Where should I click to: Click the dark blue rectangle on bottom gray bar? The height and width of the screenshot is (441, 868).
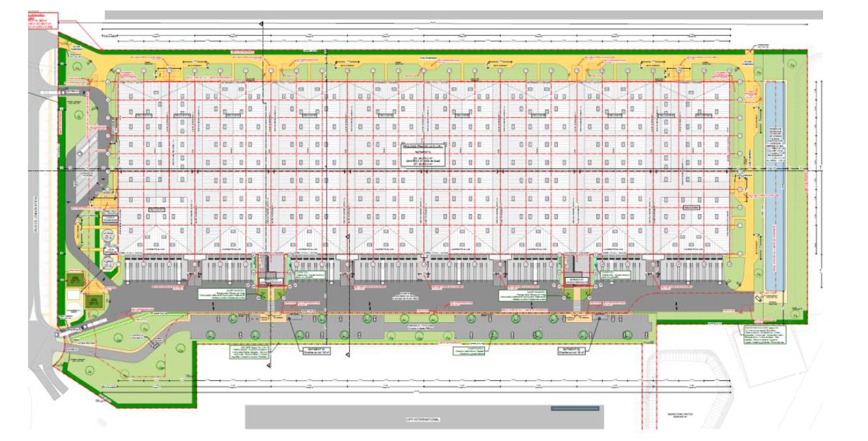[x=574, y=409]
